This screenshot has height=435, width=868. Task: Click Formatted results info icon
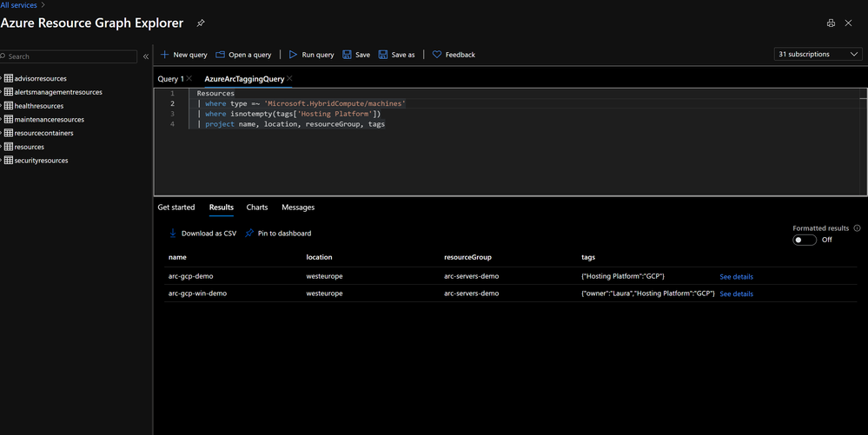tap(857, 228)
